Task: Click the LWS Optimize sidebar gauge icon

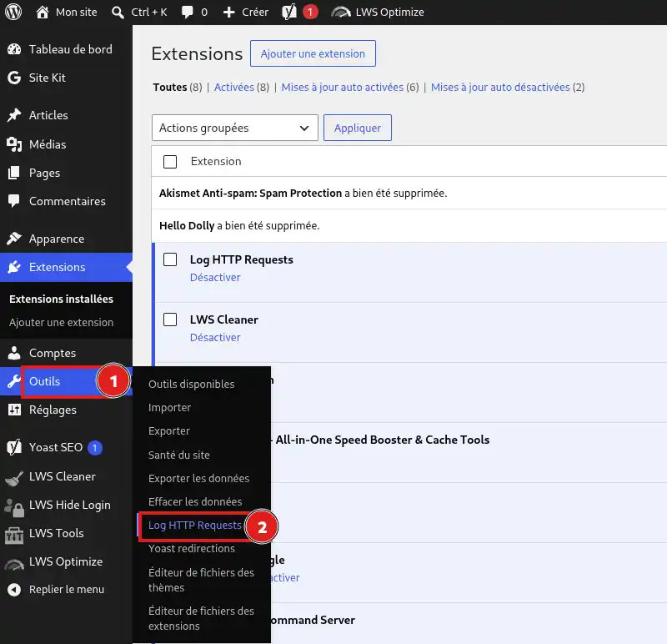Action: [14, 565]
